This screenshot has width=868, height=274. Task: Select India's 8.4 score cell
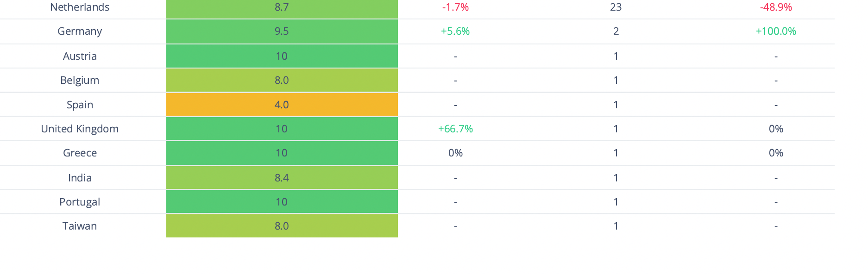pos(282,178)
